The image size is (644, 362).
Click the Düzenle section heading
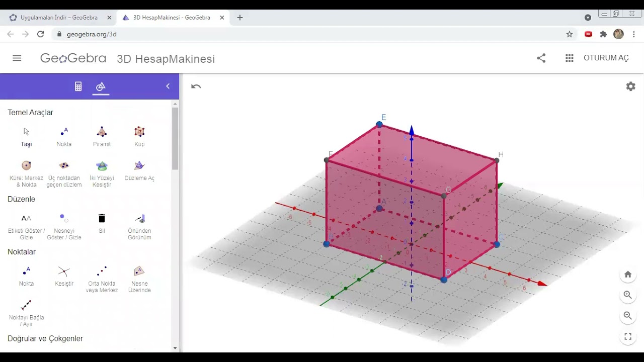pyautogui.click(x=21, y=199)
